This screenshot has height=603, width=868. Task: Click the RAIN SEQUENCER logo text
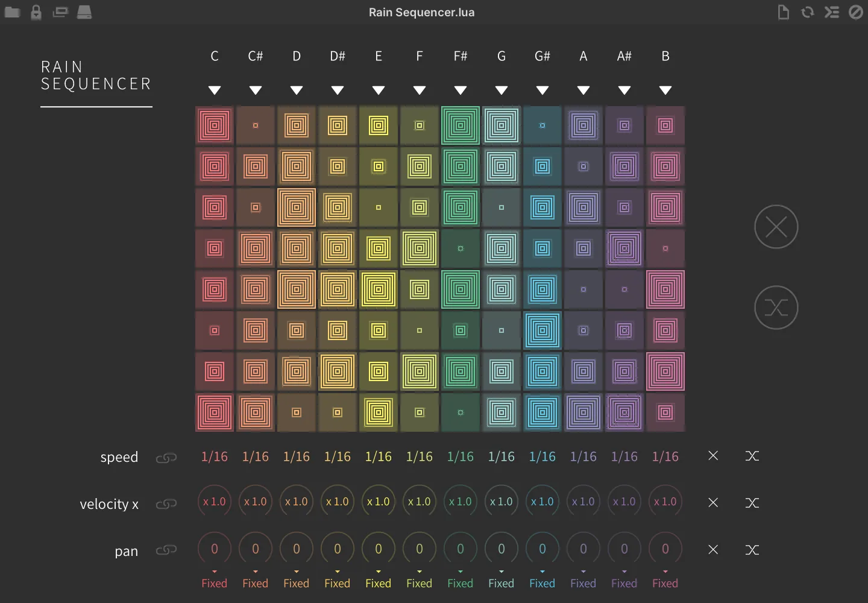[96, 75]
